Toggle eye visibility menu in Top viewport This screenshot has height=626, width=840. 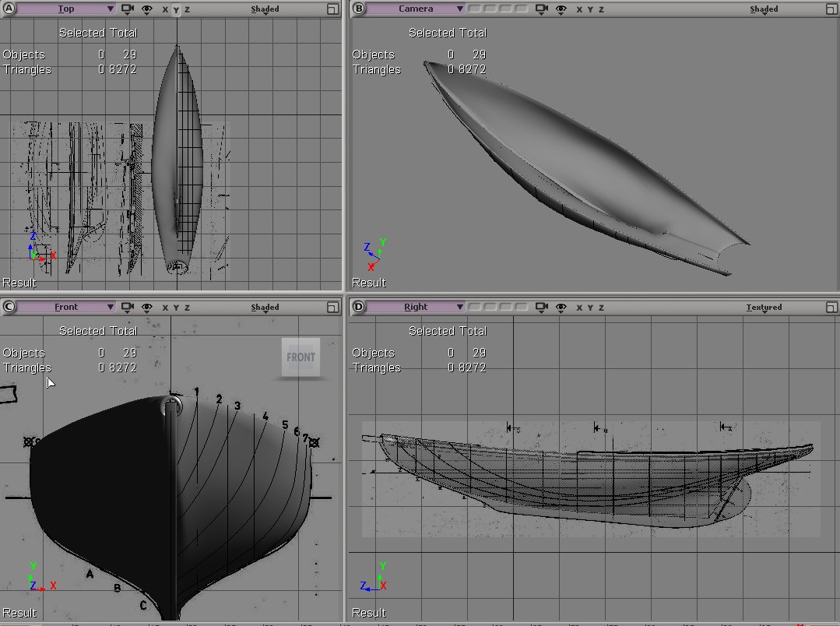coord(147,9)
